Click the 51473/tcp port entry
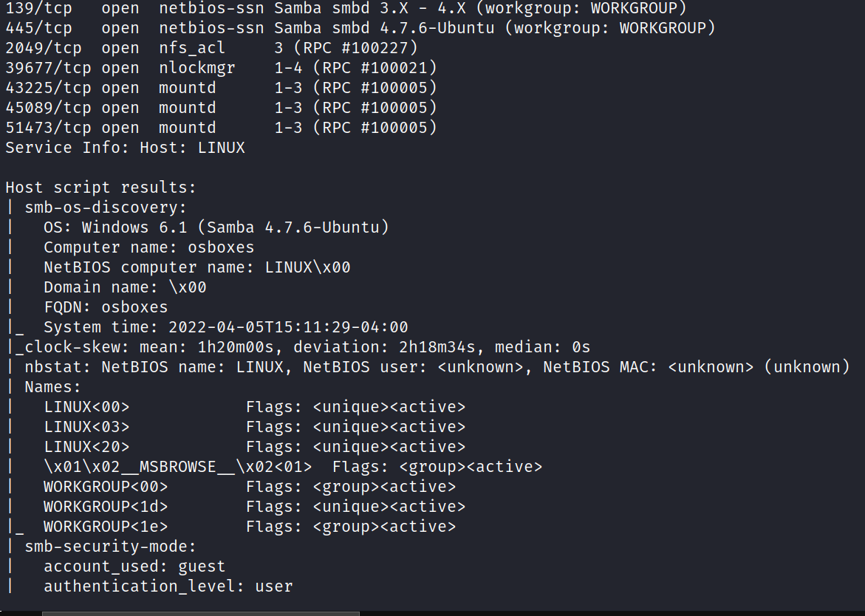This screenshot has width=865, height=616. (48, 128)
